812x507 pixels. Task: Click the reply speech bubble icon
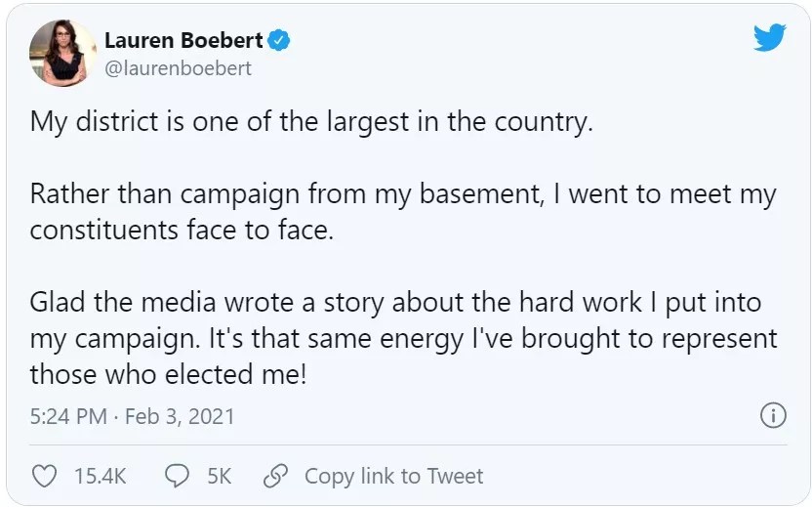click(x=177, y=476)
